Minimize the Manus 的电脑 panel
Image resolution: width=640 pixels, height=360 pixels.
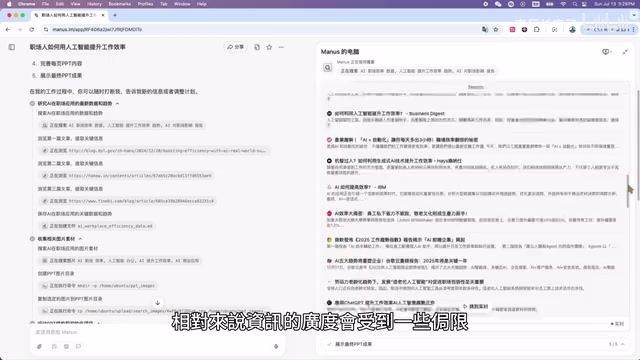(x=625, y=52)
